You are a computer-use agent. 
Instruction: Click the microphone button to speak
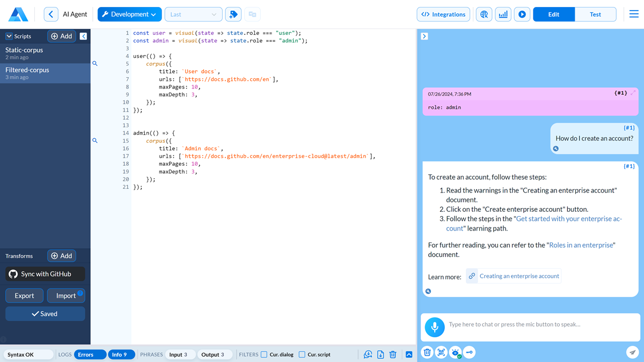(x=435, y=327)
